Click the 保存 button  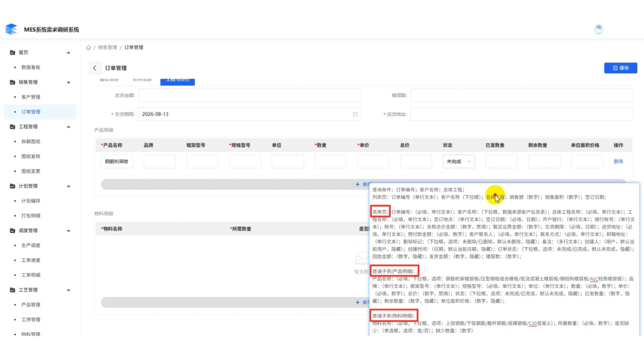[621, 68]
